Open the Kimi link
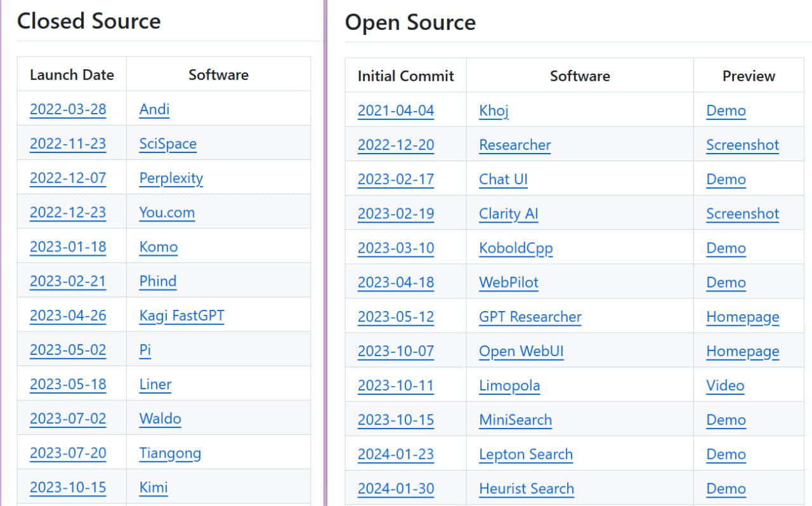This screenshot has width=812, height=506. 154,487
